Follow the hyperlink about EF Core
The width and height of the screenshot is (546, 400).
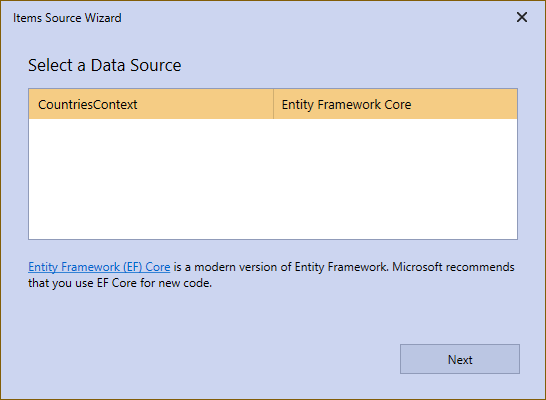99,267
